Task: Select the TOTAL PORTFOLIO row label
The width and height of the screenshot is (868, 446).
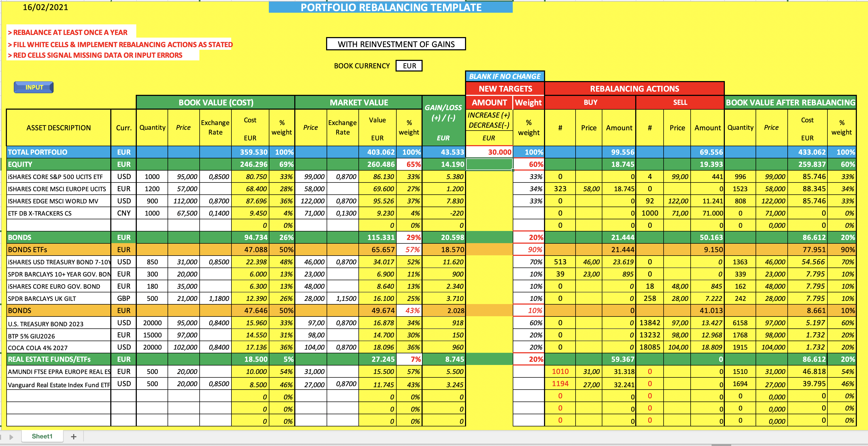Action: coord(59,152)
